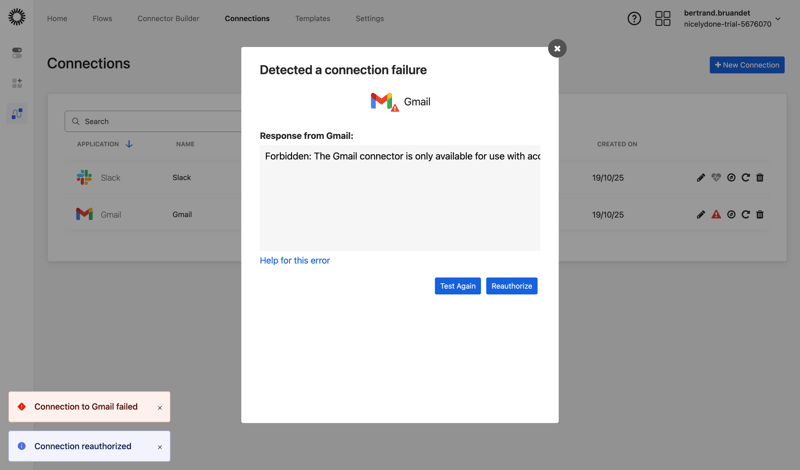Go to the Home tab

[x=57, y=18]
